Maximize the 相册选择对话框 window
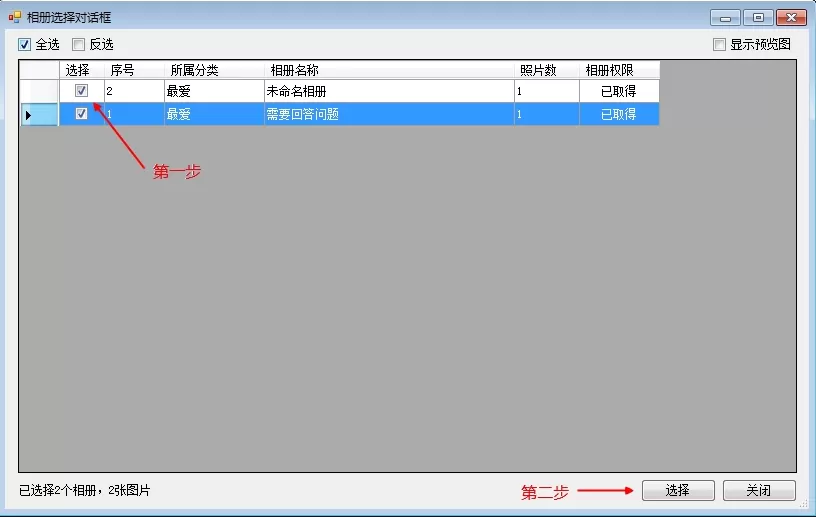This screenshot has width=816, height=517. pyautogui.click(x=758, y=18)
